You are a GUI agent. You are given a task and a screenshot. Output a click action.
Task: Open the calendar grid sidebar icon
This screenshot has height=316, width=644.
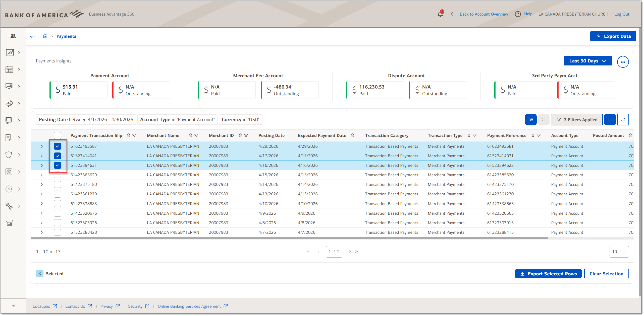(9, 69)
